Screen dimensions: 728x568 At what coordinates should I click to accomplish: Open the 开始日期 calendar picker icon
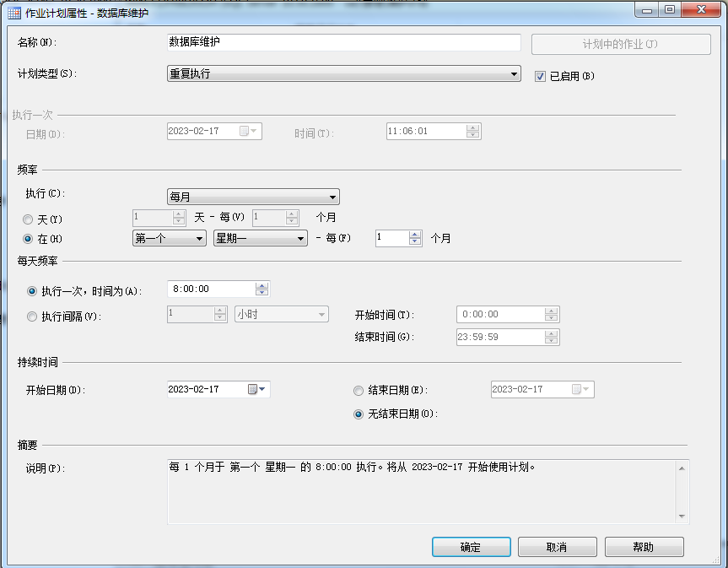(x=252, y=389)
